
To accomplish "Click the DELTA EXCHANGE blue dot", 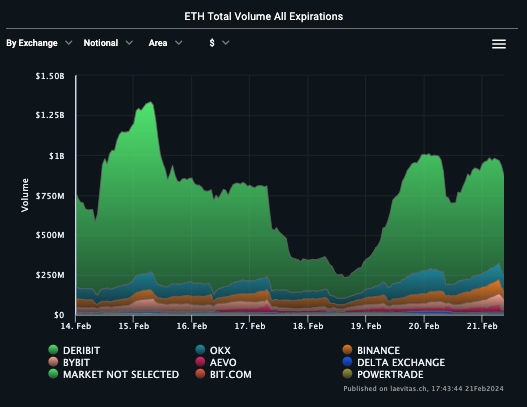I will (x=347, y=362).
